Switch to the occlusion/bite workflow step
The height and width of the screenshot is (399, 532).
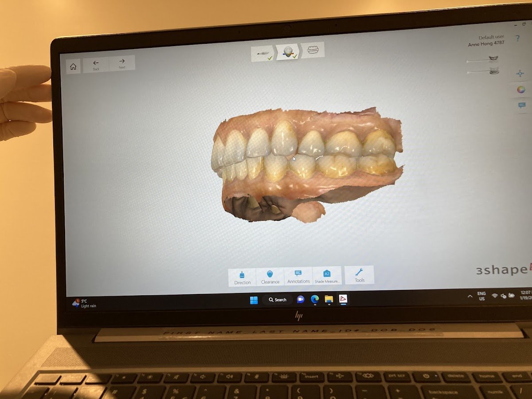(313, 50)
